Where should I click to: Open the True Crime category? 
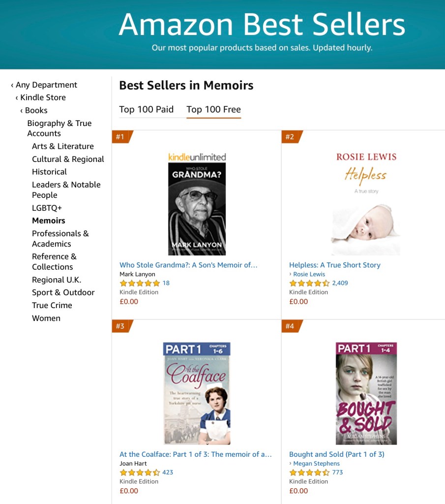(52, 305)
